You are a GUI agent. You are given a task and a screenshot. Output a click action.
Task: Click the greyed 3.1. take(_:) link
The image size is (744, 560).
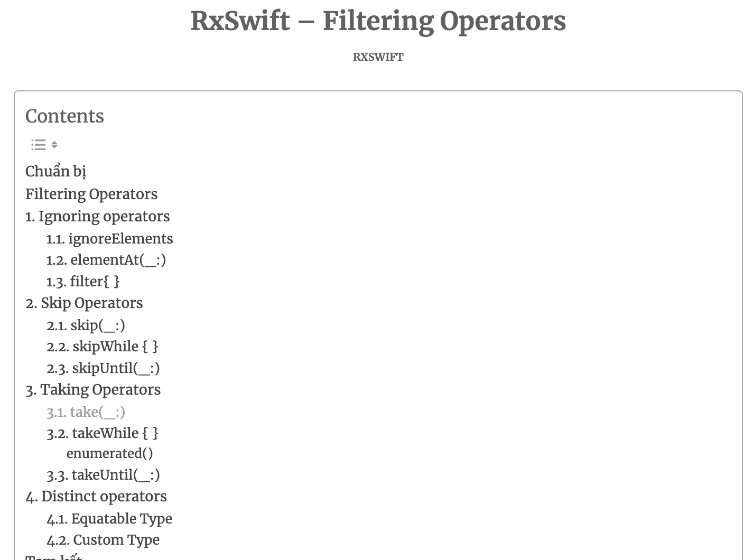click(86, 412)
